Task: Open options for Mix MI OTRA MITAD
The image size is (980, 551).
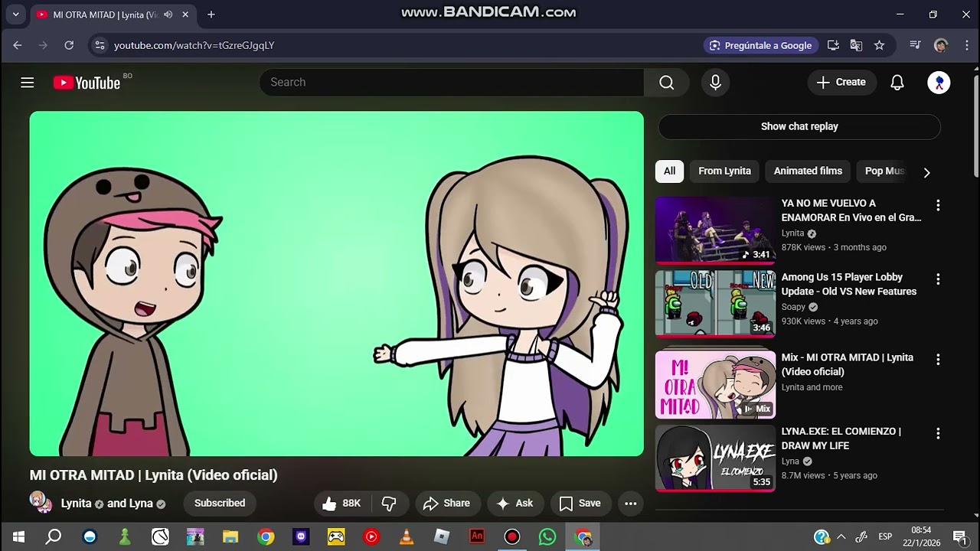Action: click(x=938, y=359)
